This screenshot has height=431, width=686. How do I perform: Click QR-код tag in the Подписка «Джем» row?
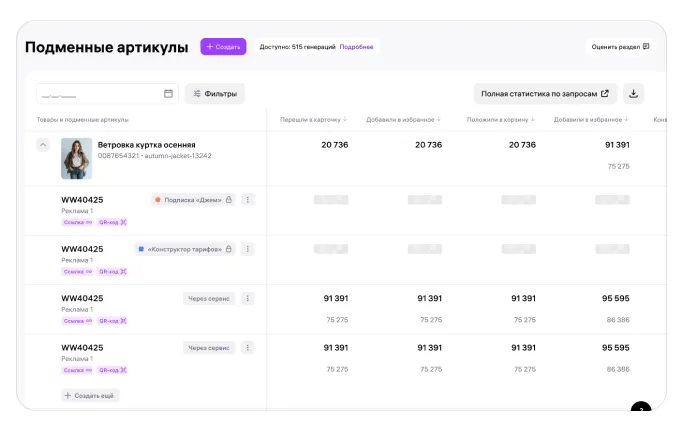112,222
